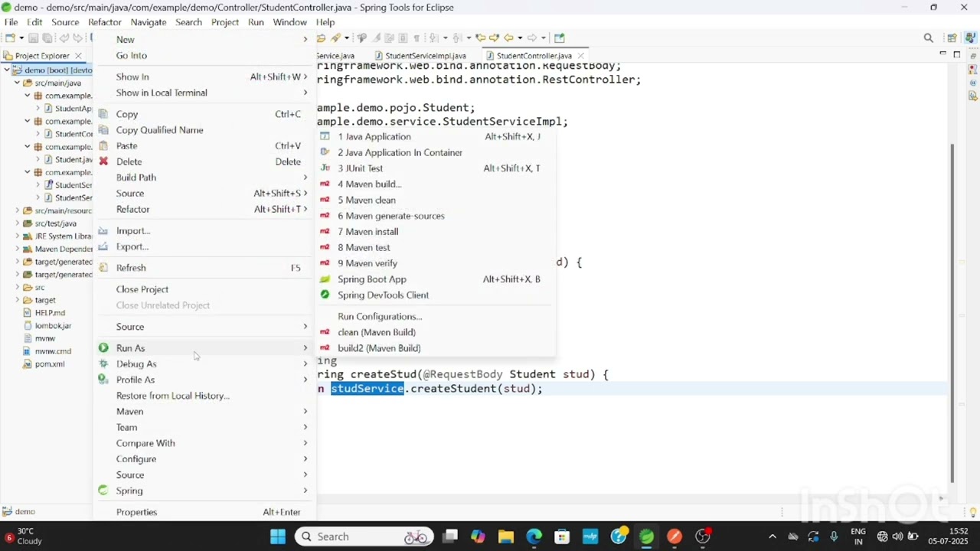Screen dimensions: 980x551
Task: Switch to the StudentServiceImpl.java tab
Action: 420,56
